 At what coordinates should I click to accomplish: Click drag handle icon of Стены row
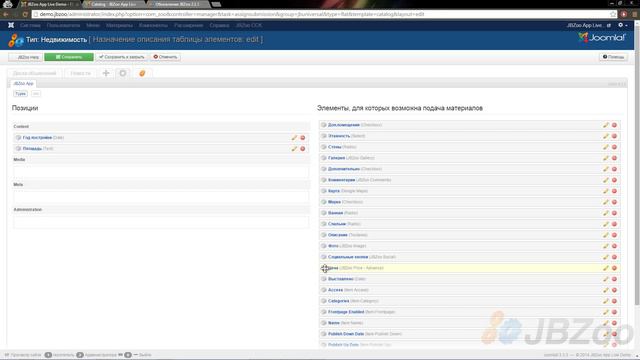pos(324,147)
